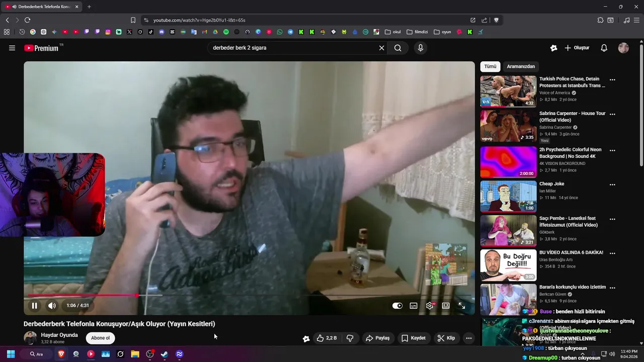Start voice search with microphone icon
The image size is (644, 362).
(x=421, y=48)
